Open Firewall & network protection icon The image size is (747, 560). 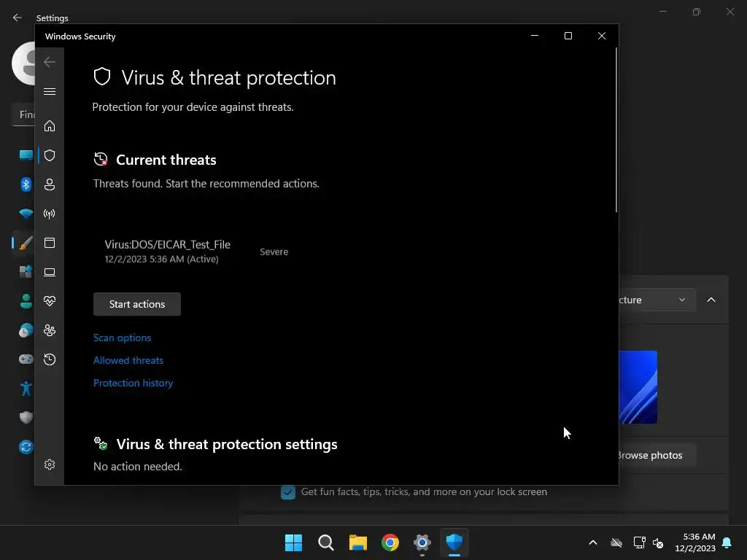[x=50, y=214]
